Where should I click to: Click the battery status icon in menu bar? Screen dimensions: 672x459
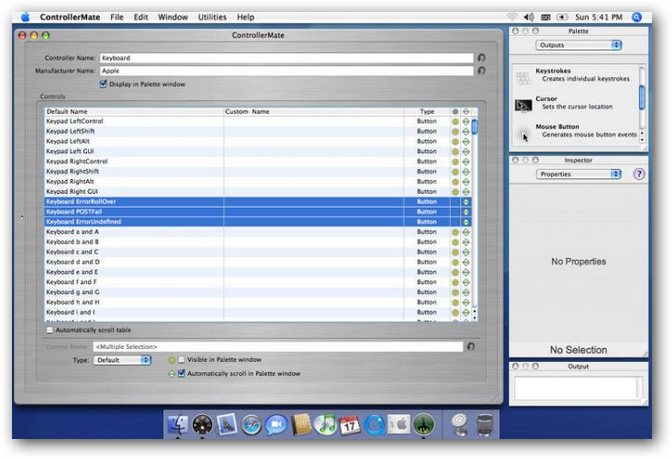click(562, 17)
